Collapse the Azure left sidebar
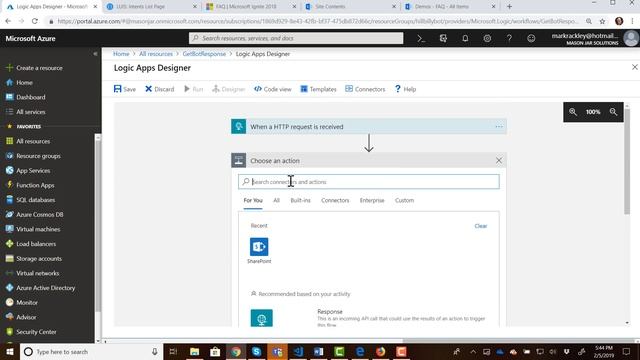This screenshot has height=360, width=640. tap(95, 54)
